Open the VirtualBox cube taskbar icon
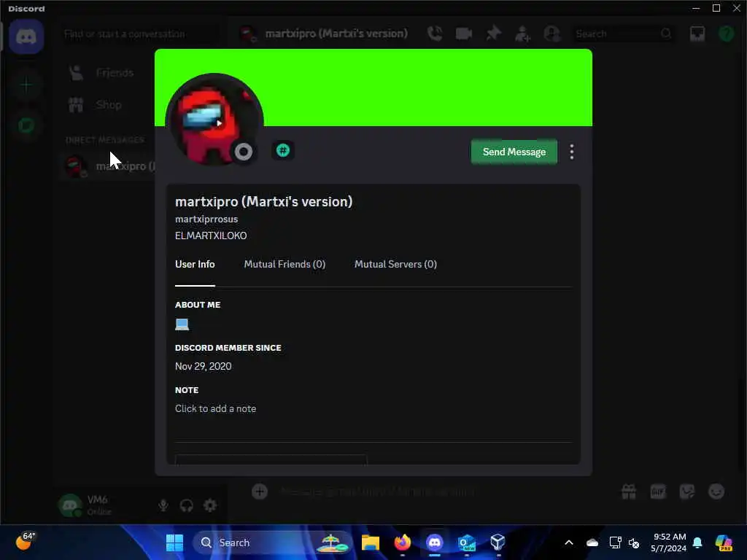The width and height of the screenshot is (747, 560). pos(498,542)
